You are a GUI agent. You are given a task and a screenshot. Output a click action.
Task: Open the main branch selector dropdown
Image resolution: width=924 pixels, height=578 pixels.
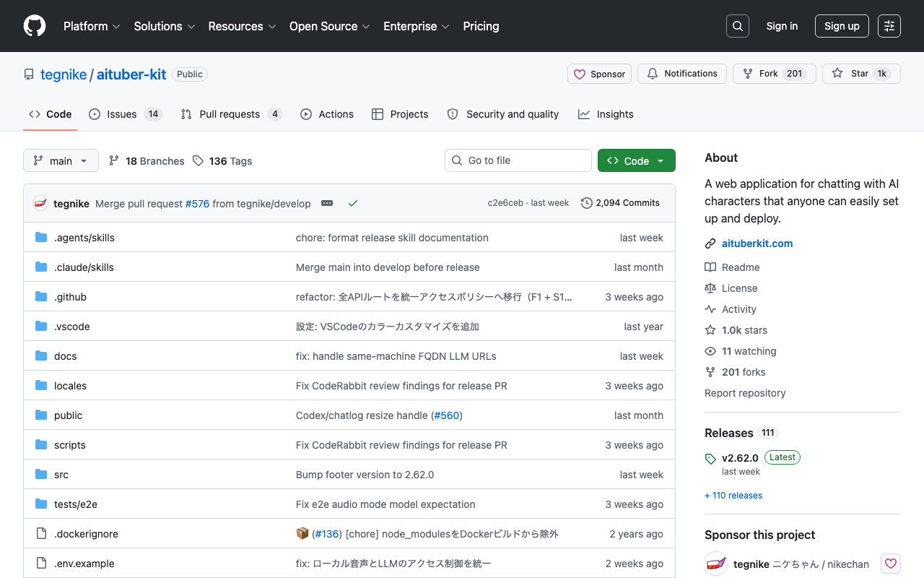pyautogui.click(x=61, y=160)
